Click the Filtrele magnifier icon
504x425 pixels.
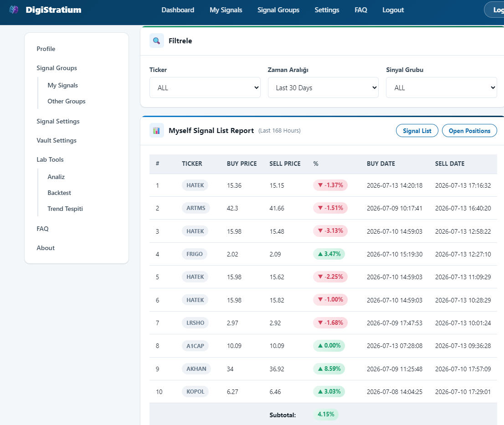coord(157,41)
